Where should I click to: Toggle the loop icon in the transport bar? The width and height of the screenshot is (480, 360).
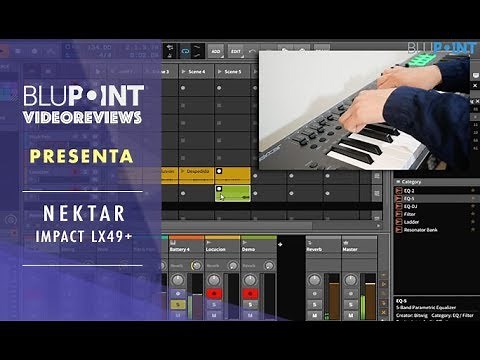[x=186, y=51]
